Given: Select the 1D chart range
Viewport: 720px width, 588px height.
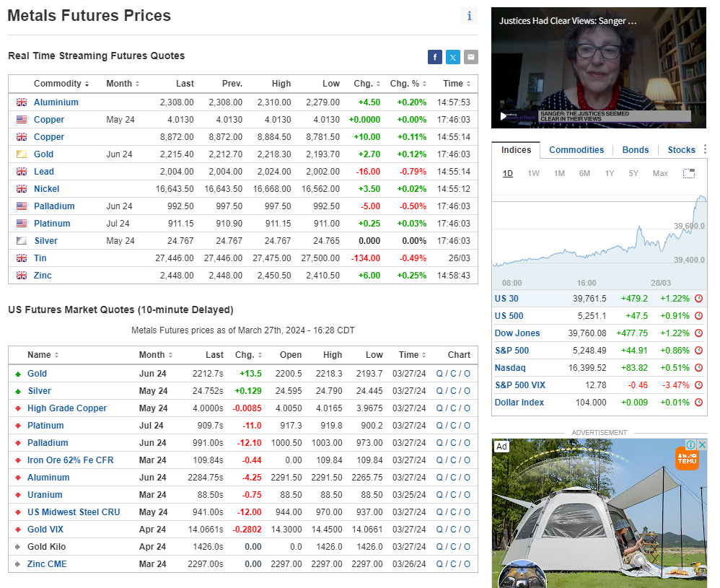Looking at the screenshot, I should click(x=507, y=174).
